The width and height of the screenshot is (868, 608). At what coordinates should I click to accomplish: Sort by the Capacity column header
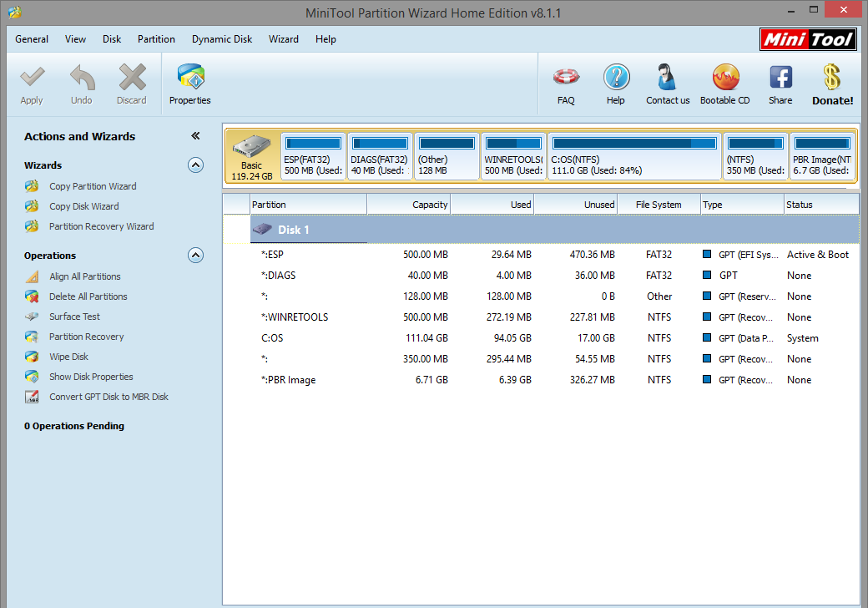(408, 205)
